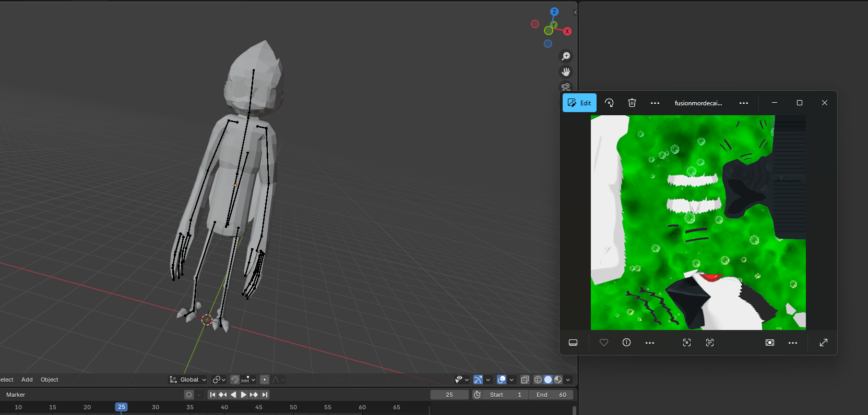This screenshot has width=868, height=415.
Task: Click the current frame field showing 25
Action: tap(449, 395)
